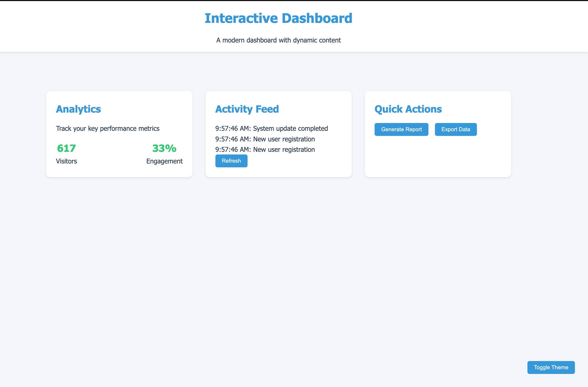The image size is (588, 387).
Task: Select the first New user registration entry
Action: click(x=265, y=139)
